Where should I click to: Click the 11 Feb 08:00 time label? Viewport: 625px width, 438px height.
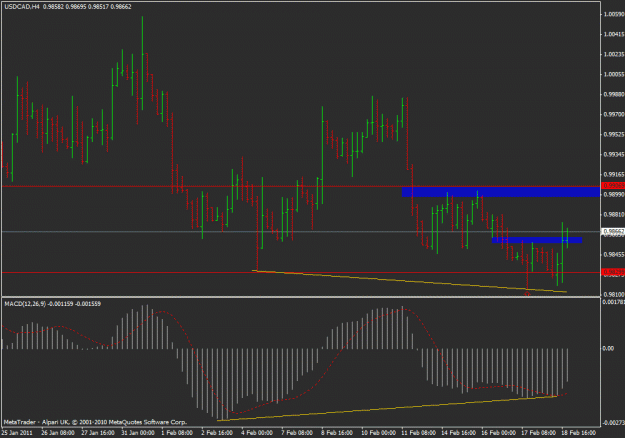(x=418, y=432)
